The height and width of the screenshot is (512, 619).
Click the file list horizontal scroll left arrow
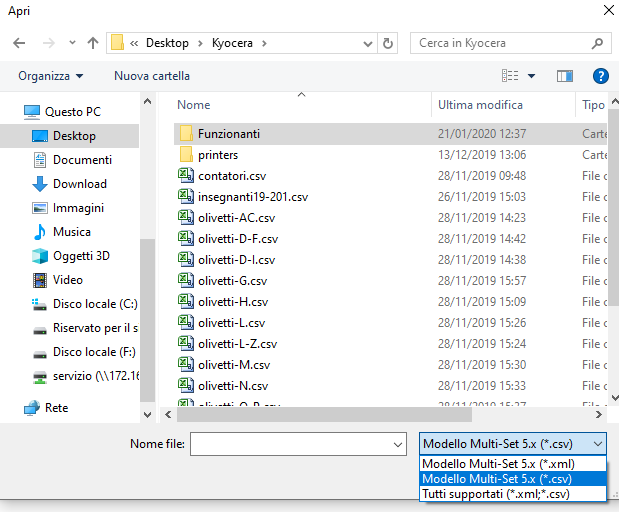pos(169,414)
